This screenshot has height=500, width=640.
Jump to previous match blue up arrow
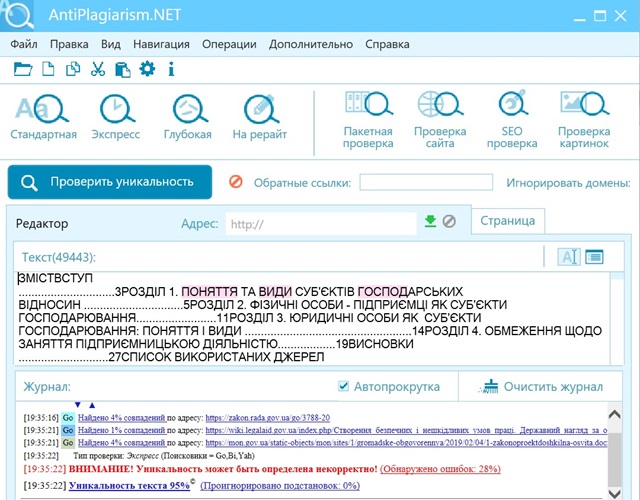point(92,405)
